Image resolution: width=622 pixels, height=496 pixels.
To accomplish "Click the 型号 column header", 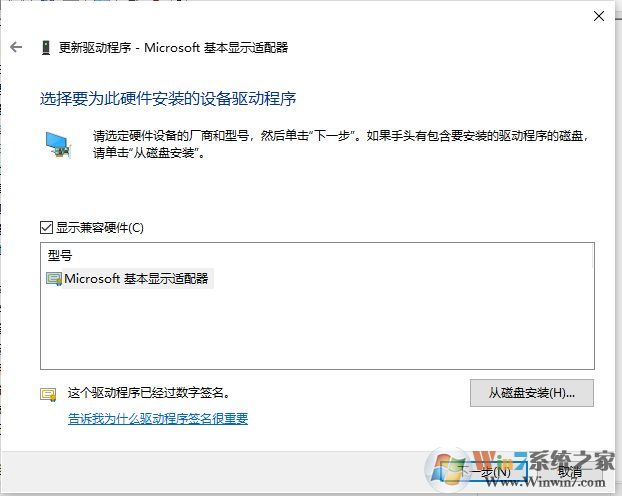I will tap(60, 255).
